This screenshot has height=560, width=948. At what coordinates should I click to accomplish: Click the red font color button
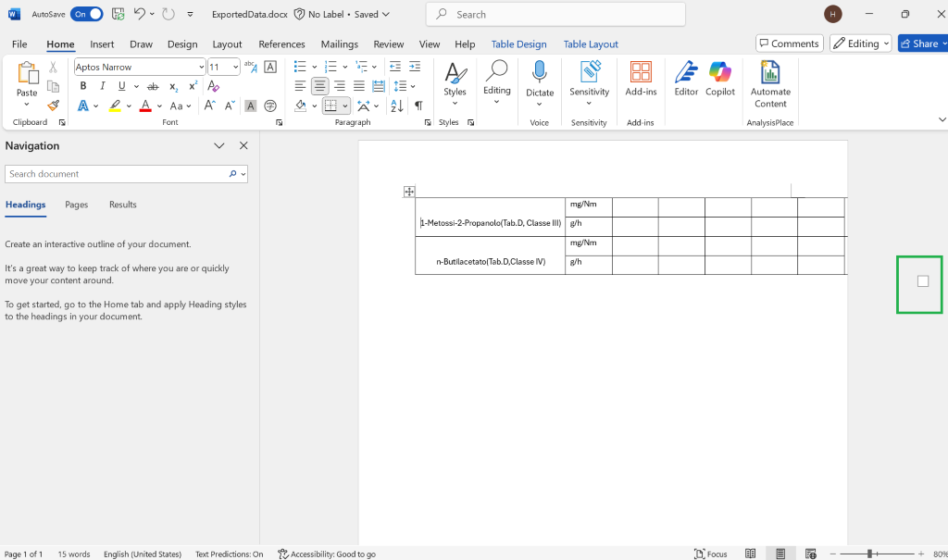[145, 106]
